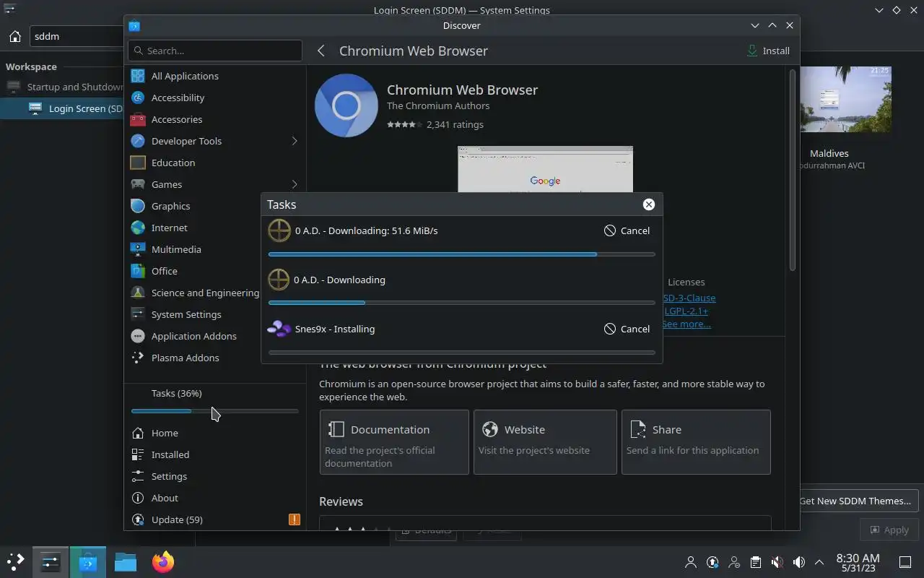
Task: Focus System Settings sddm search field
Action: pos(77,36)
